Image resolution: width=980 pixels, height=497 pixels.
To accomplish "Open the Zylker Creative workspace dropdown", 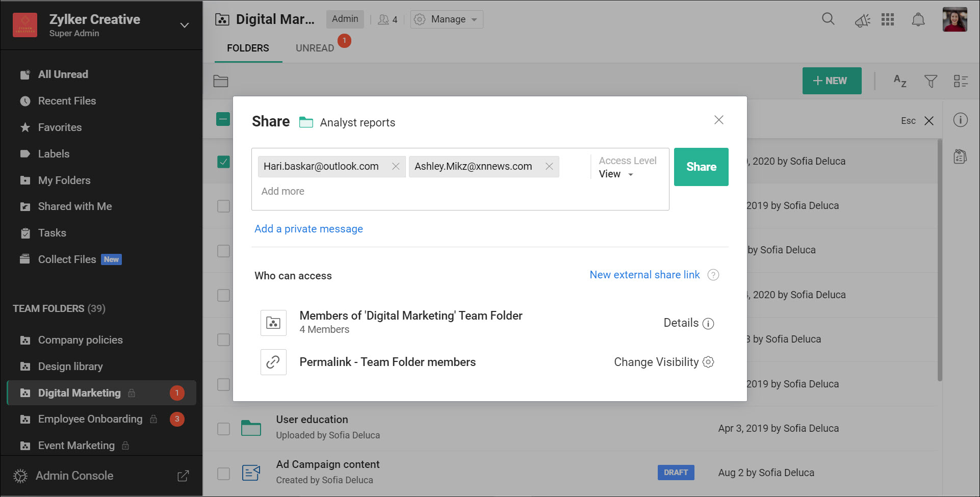I will [x=184, y=24].
